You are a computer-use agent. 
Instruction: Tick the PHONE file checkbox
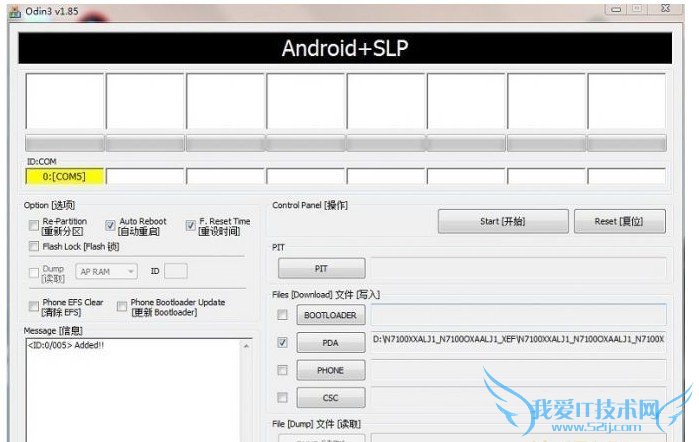(x=282, y=370)
